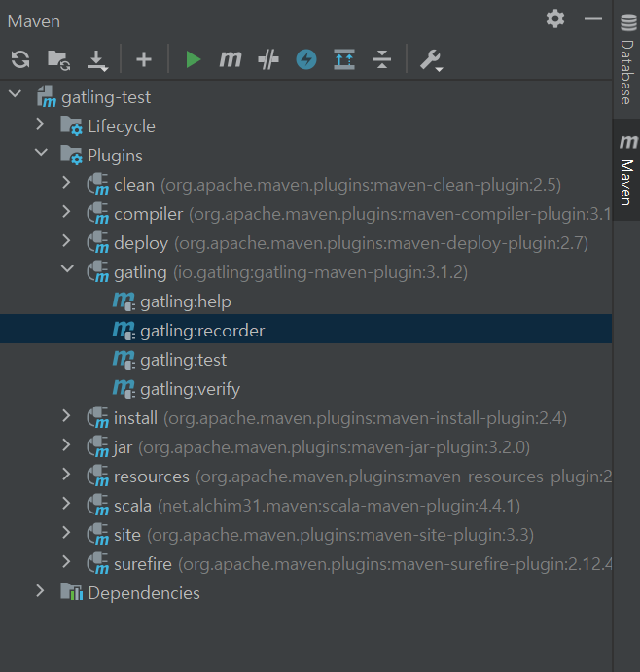
Task: Expand the Lifecycle node
Action: pyautogui.click(x=40, y=124)
